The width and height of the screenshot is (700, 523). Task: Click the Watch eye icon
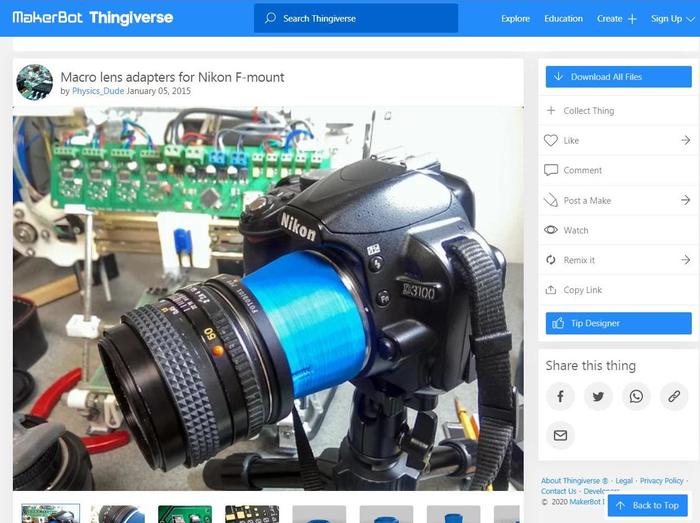(551, 230)
